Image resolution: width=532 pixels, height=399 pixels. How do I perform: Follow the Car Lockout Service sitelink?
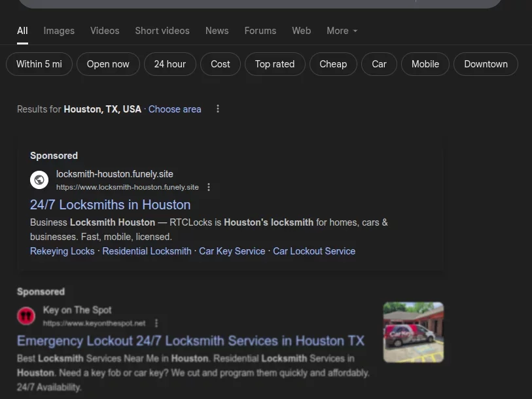pyautogui.click(x=314, y=251)
